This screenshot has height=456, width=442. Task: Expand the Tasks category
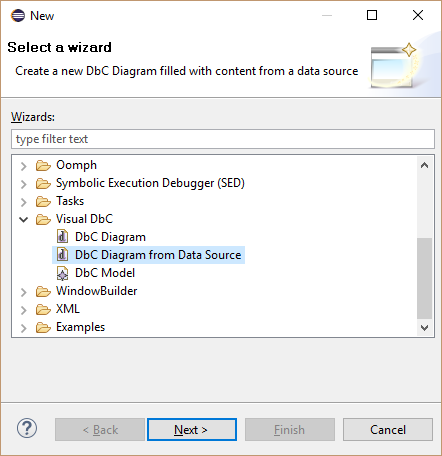click(x=24, y=202)
